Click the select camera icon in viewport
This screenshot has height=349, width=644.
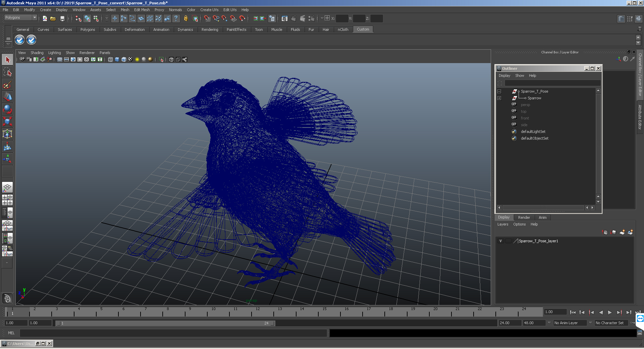click(x=22, y=59)
